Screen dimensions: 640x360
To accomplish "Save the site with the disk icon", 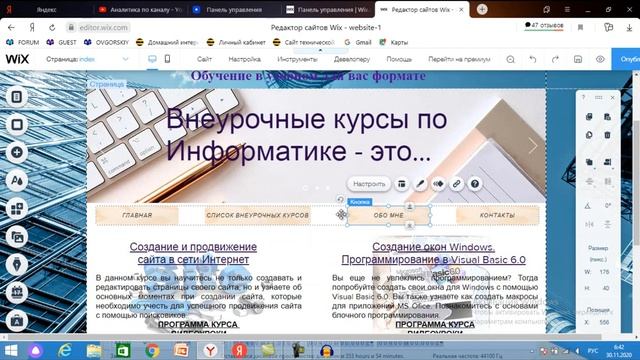I will click(x=578, y=59).
